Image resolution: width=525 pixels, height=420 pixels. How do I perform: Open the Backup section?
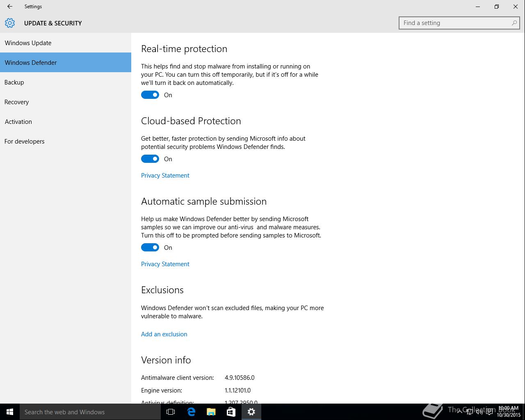point(66,82)
